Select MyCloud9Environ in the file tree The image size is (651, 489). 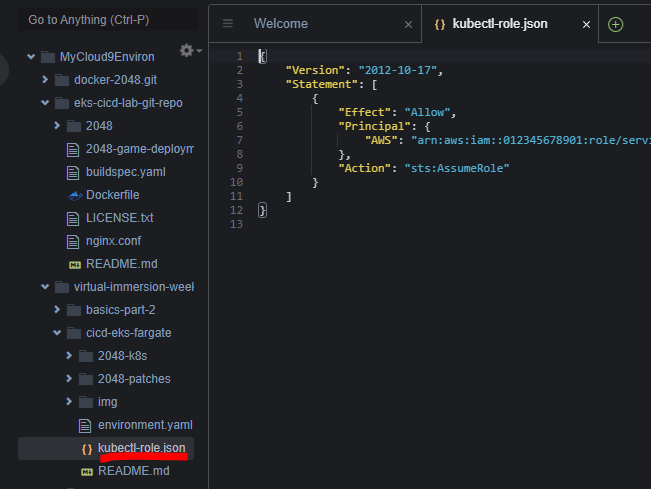click(x=107, y=56)
